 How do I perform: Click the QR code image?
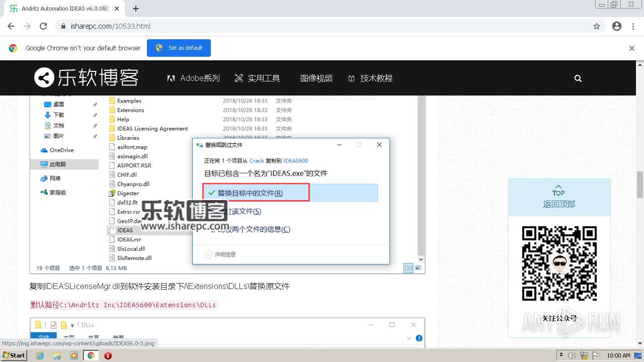[559, 263]
